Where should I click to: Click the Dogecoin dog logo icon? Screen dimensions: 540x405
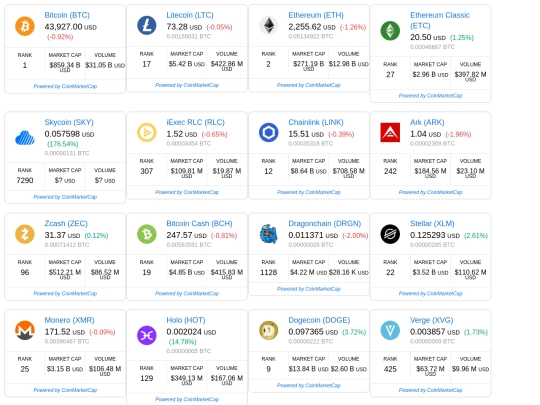(269, 330)
